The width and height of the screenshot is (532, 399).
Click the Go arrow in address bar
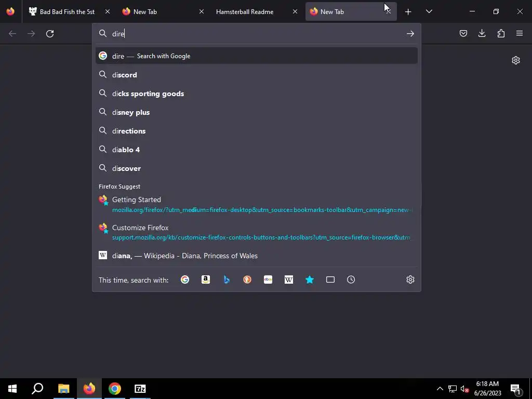point(410,34)
